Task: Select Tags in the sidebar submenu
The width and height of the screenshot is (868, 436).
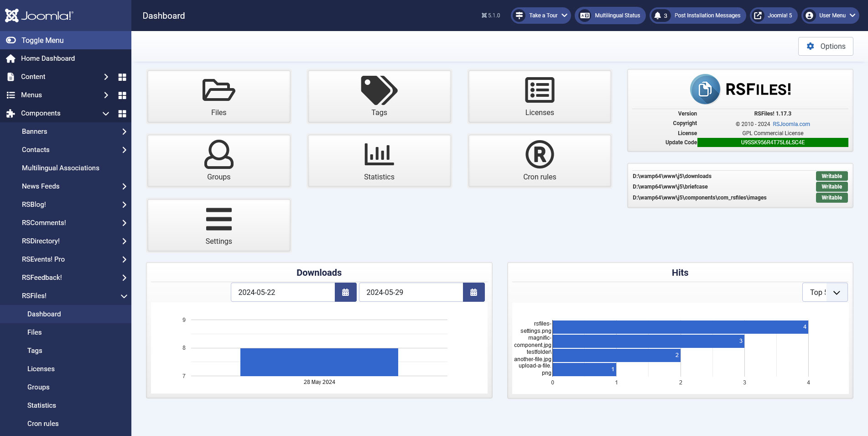Action: (x=66, y=351)
